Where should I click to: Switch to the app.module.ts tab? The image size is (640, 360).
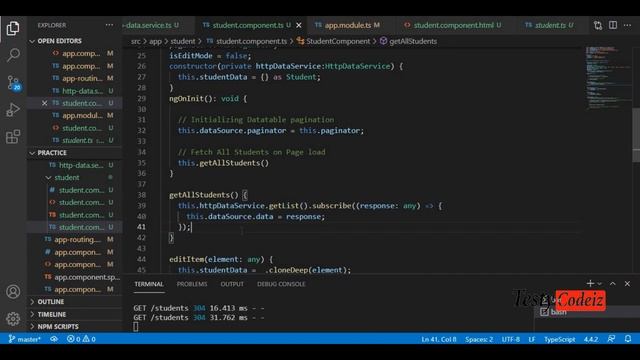(x=348, y=25)
